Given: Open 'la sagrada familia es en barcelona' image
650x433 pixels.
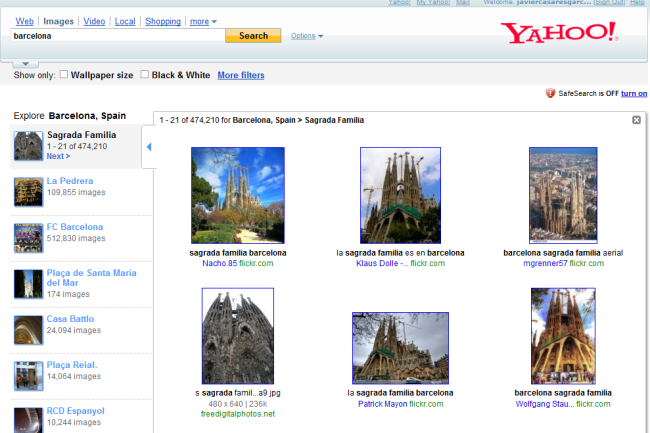Looking at the screenshot, I should pyautogui.click(x=400, y=195).
